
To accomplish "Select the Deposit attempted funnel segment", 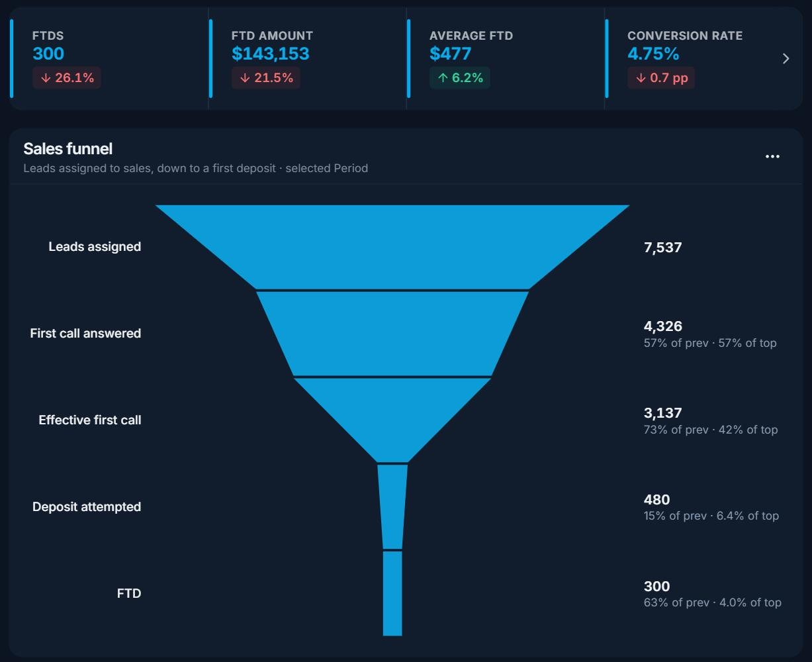I will point(392,506).
